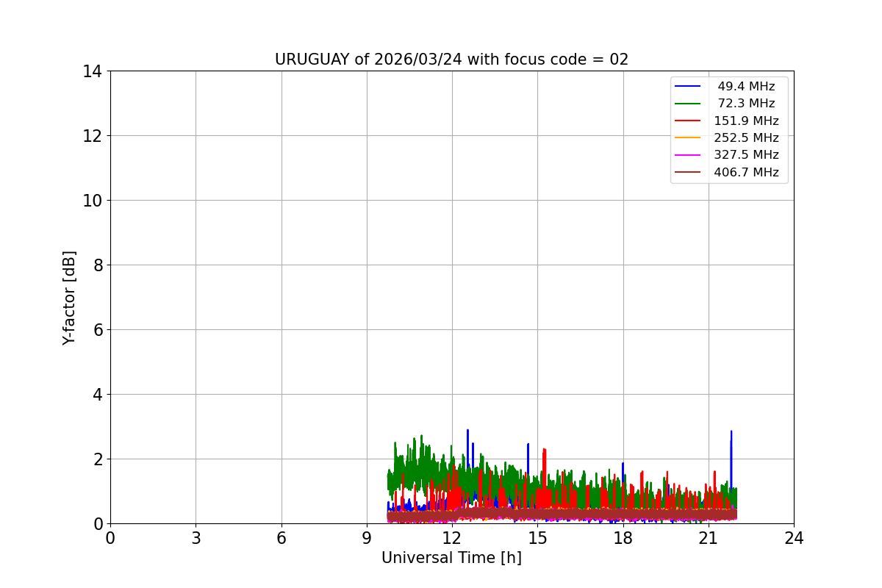882x588 pixels.
Task: Click the y-axis tick label 4
Action: [97, 395]
